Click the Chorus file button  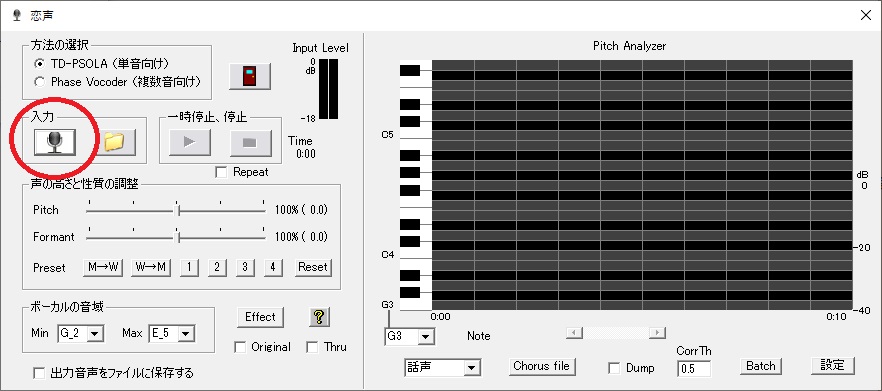[542, 366]
